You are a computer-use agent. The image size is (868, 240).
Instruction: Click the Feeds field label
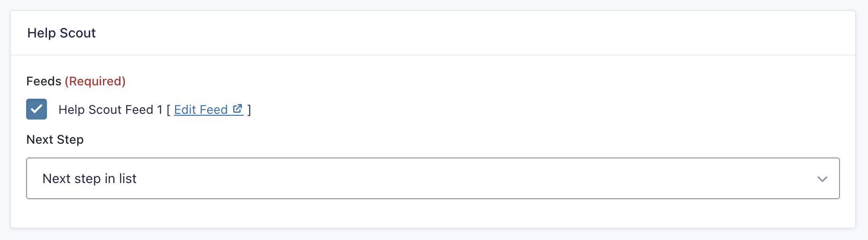44,82
